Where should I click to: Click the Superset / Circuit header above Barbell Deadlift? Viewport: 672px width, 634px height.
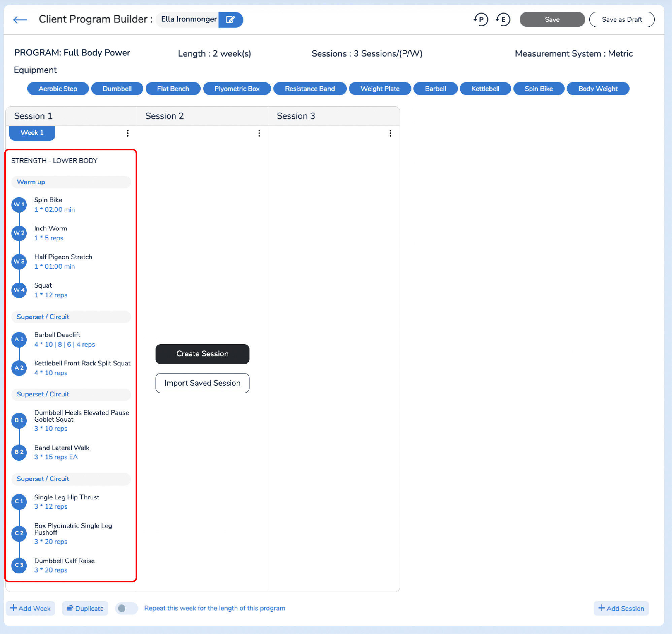pos(71,317)
